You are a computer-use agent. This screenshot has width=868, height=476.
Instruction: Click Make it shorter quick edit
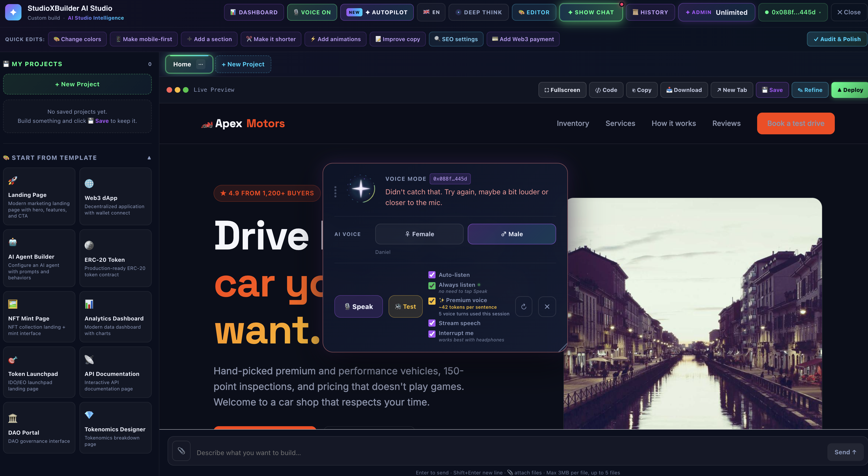271,39
